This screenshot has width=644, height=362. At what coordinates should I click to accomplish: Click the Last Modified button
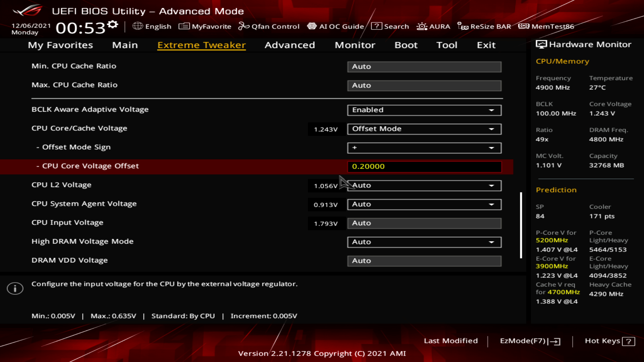click(450, 341)
